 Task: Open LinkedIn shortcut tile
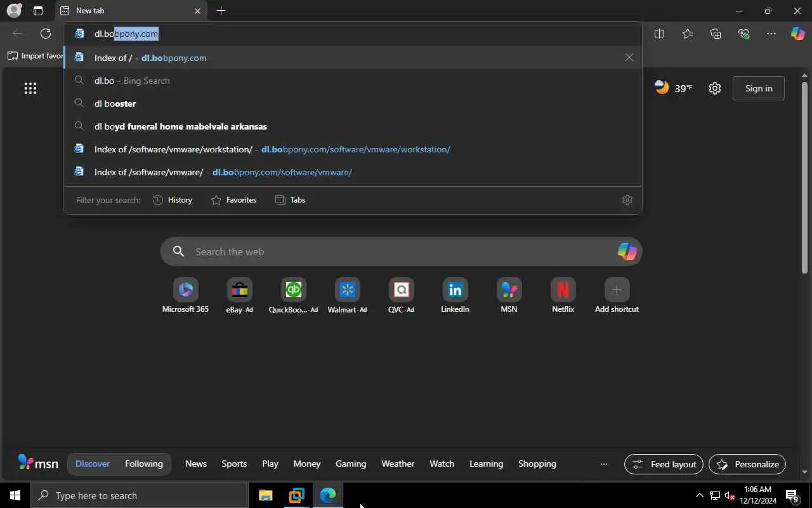click(455, 295)
